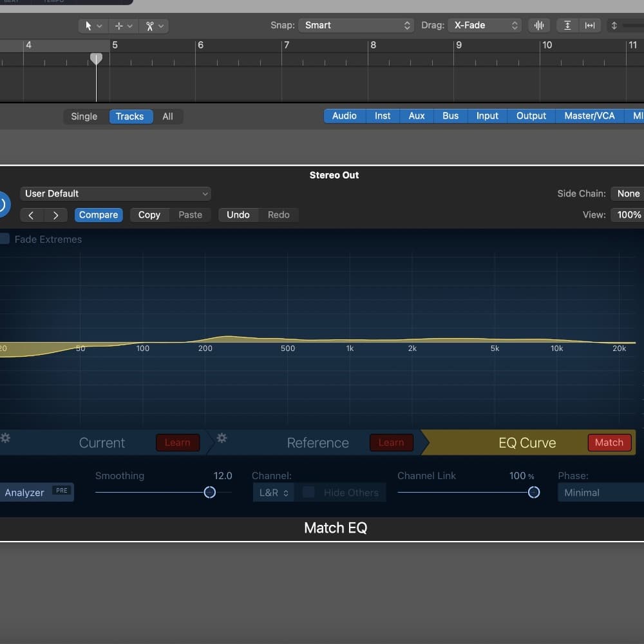
Task: Toggle the waveform zoom button
Action: point(538,26)
